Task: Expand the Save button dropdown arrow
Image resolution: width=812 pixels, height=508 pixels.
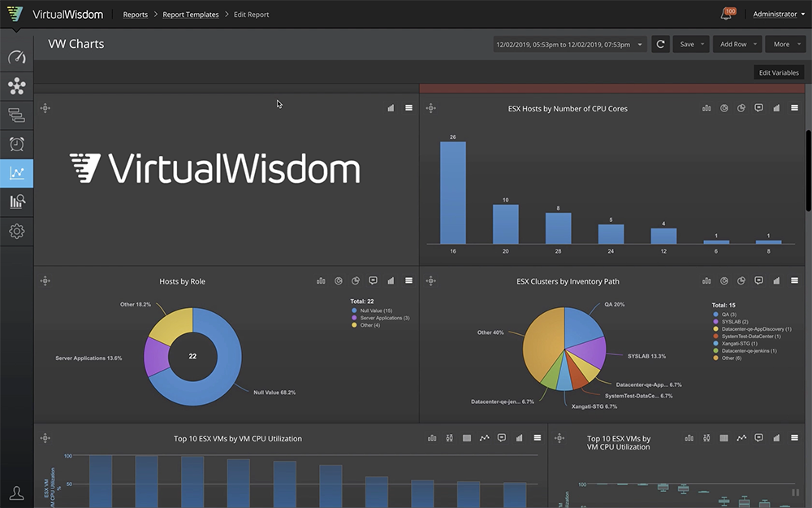Action: [702, 44]
